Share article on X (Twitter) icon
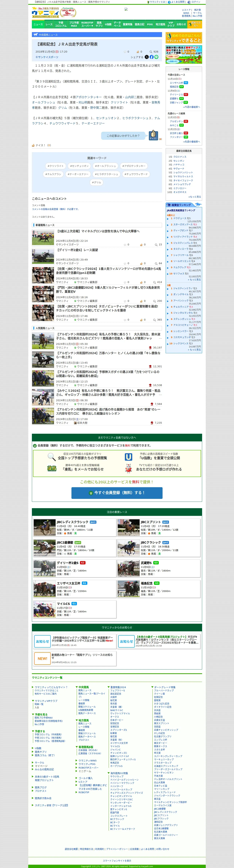 click(147, 57)
